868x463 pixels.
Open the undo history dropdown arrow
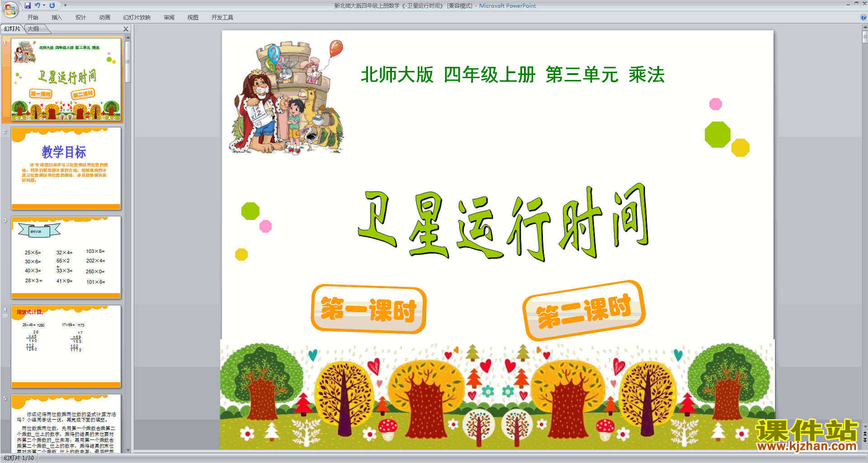[x=44, y=5]
